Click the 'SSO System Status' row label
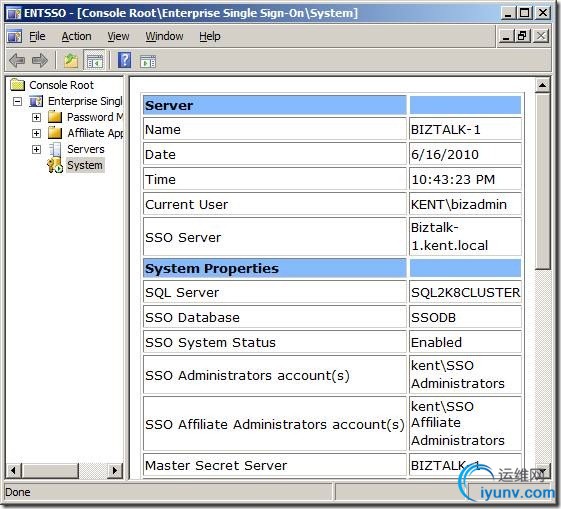The image size is (561, 509). (210, 342)
